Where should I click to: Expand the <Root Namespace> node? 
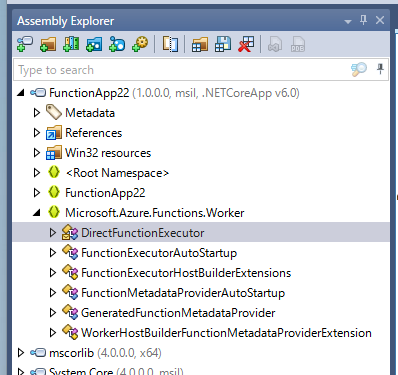pyautogui.click(x=37, y=173)
